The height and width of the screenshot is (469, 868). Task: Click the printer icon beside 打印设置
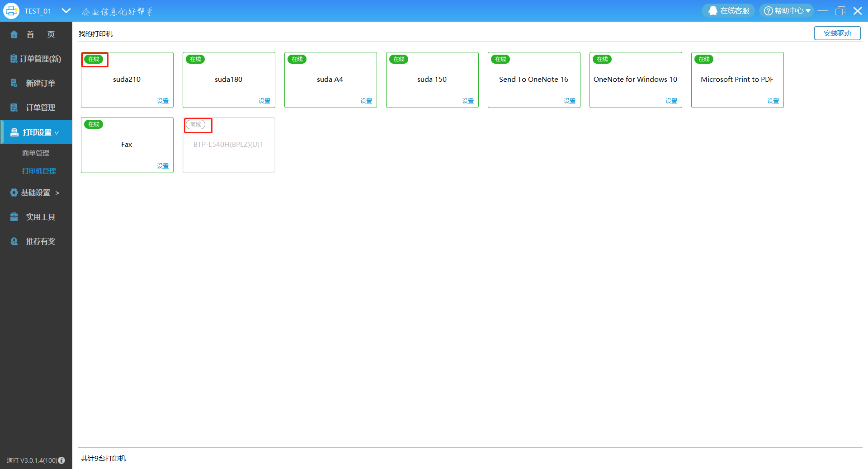[x=14, y=132]
